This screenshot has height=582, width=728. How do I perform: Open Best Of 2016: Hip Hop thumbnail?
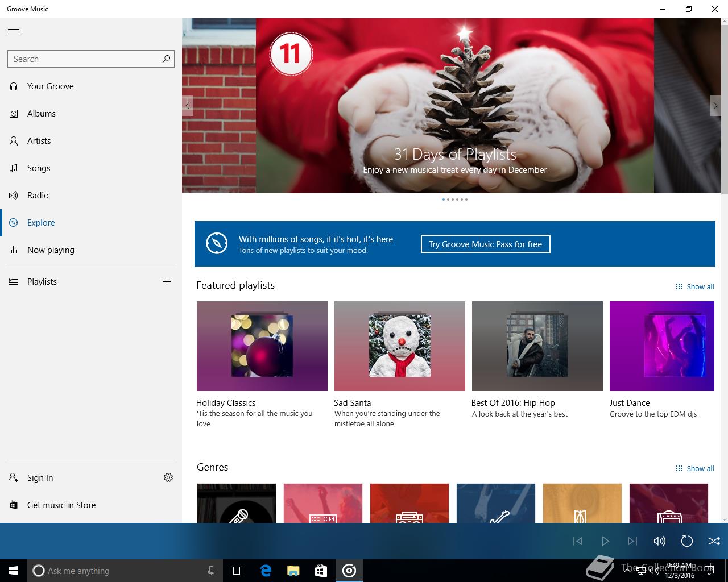[537, 346]
